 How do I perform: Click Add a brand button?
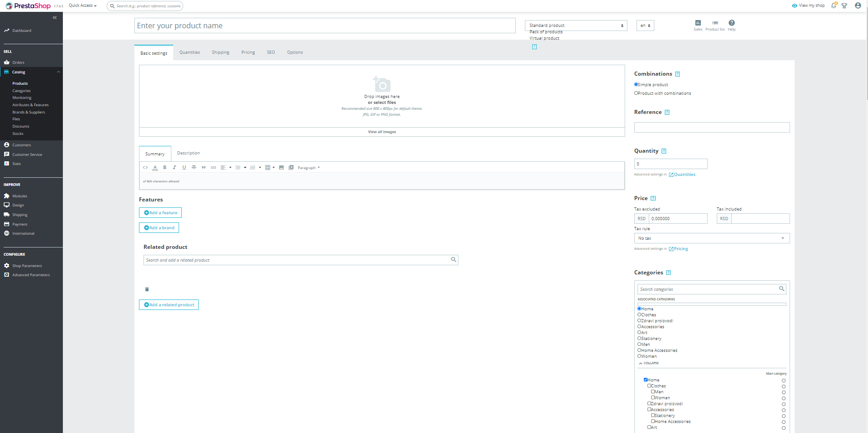click(x=159, y=228)
